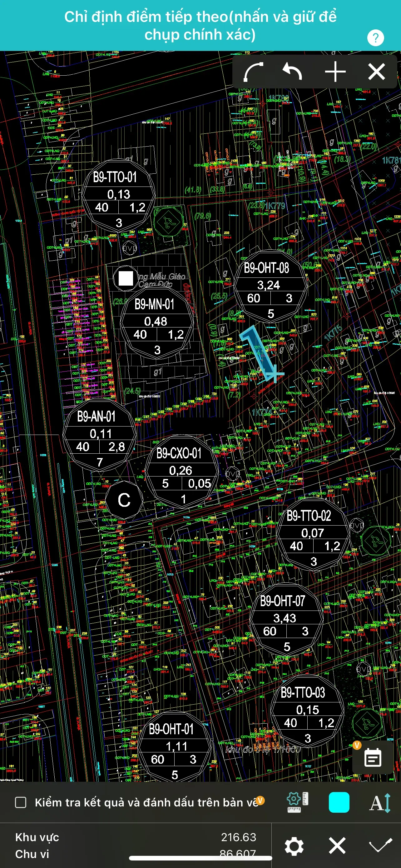
Task: Select the B9-MN-01 label
Action: click(x=155, y=304)
